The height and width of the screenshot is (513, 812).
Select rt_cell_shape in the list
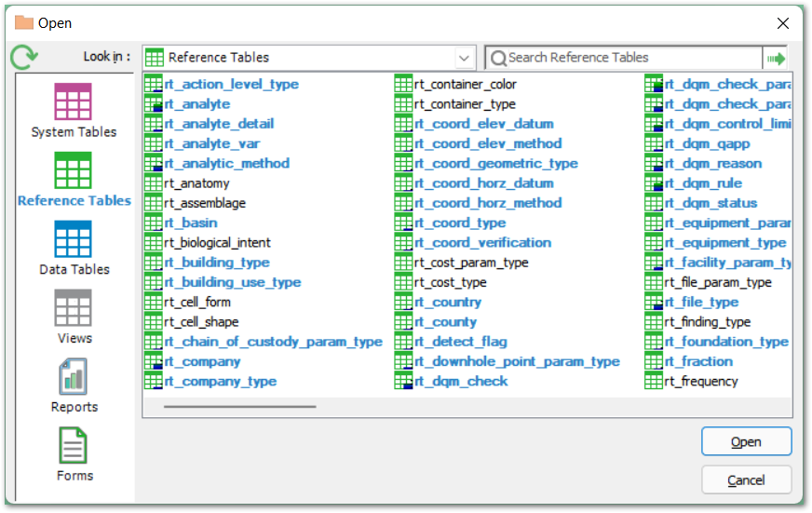click(201, 322)
